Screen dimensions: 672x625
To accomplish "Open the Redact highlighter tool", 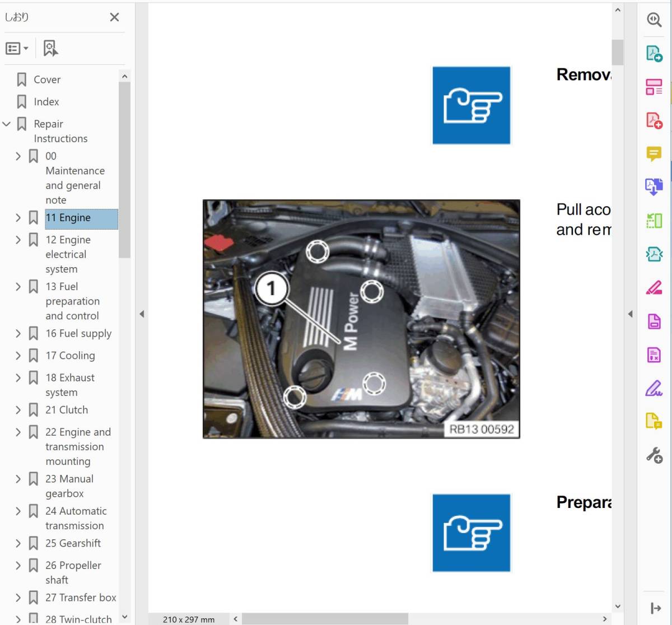I will click(x=654, y=288).
